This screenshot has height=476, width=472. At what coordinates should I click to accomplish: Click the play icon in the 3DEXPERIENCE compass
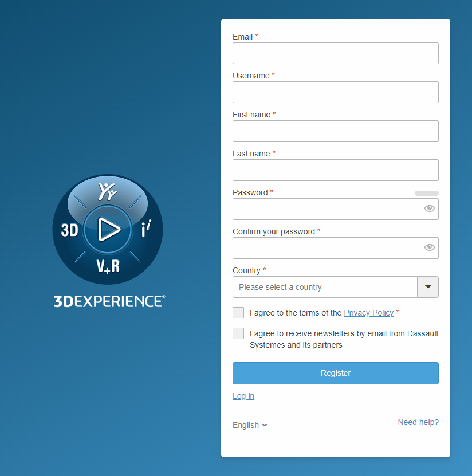(108, 230)
